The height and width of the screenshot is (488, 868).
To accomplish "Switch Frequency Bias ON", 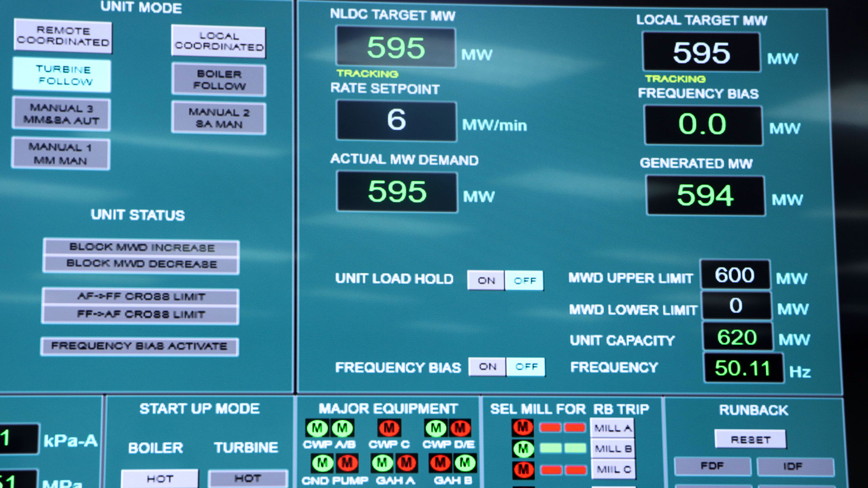I will [487, 366].
